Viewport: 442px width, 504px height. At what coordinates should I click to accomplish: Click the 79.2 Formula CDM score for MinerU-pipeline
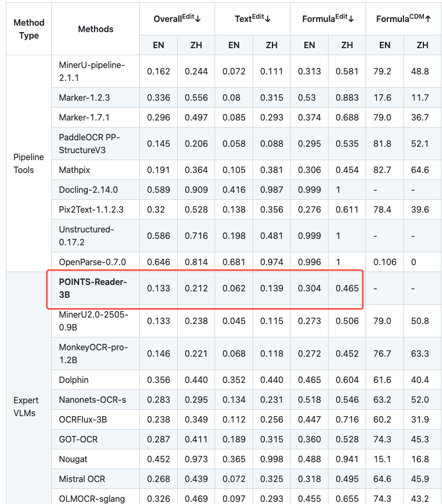click(384, 70)
